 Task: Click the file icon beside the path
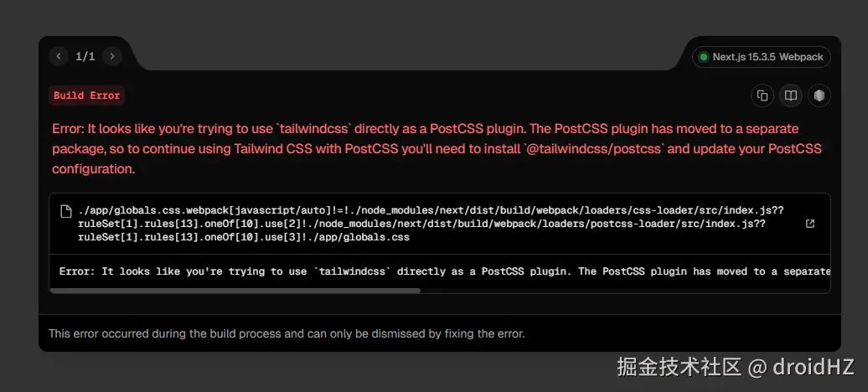point(66,211)
